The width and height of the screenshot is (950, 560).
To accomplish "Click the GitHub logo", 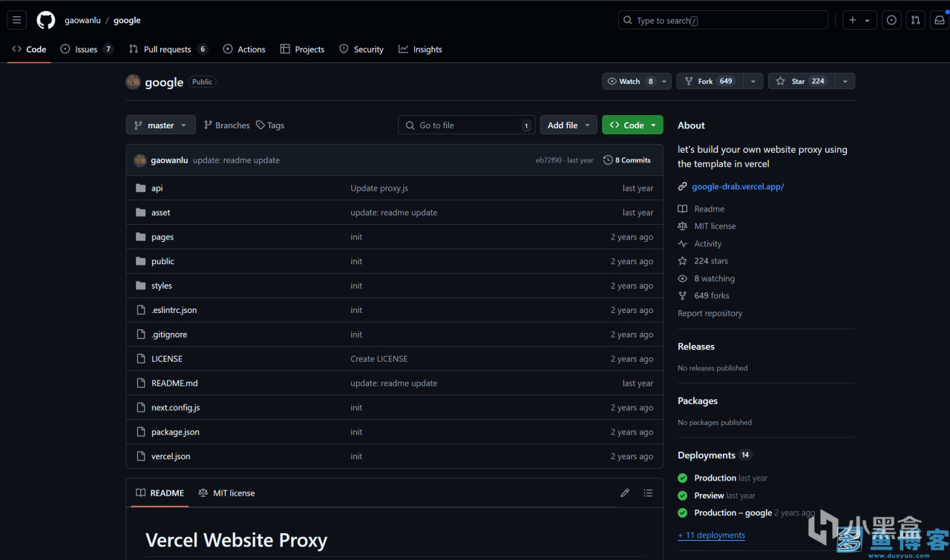I will pyautogui.click(x=46, y=20).
